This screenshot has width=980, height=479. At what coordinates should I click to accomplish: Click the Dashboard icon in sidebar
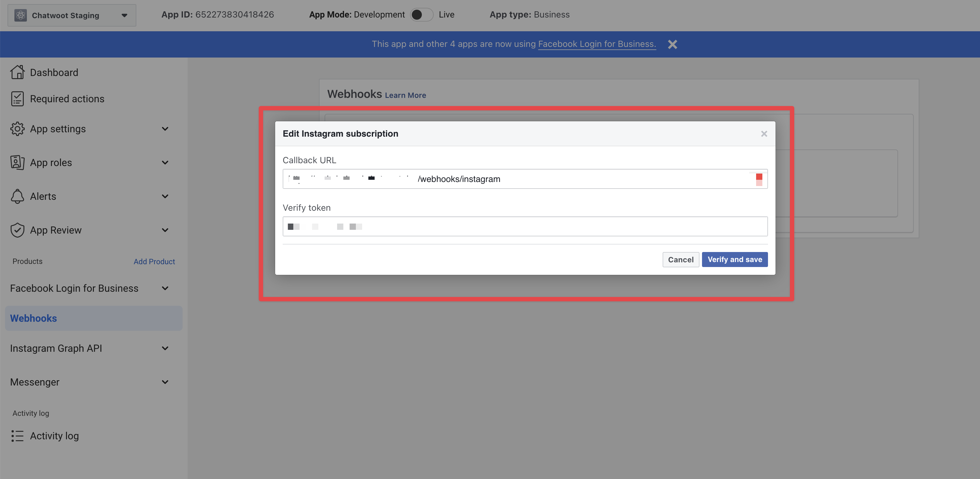[17, 73]
